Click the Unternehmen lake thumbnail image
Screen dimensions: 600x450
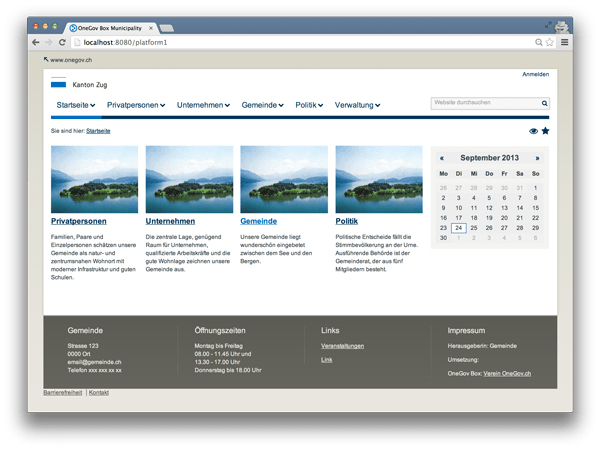click(189, 179)
